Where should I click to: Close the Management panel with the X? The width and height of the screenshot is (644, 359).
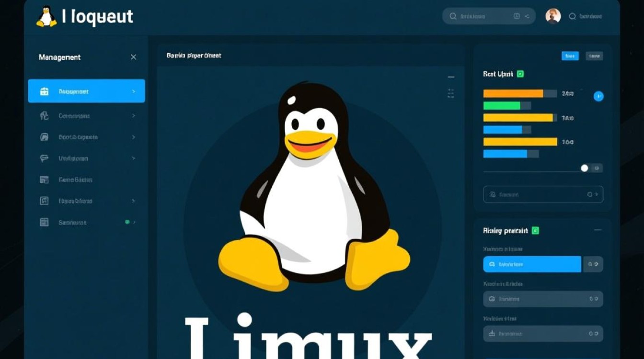click(x=133, y=56)
